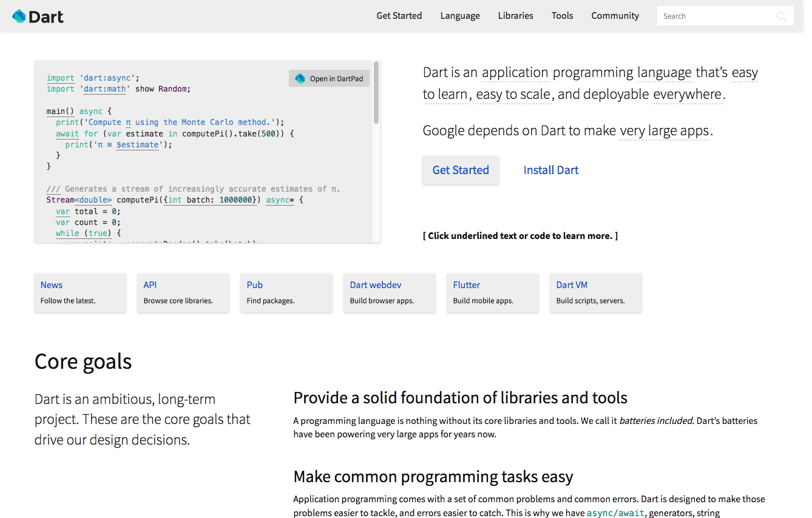
Task: Click underlined phrase 'easy to scale'
Action: (x=513, y=95)
